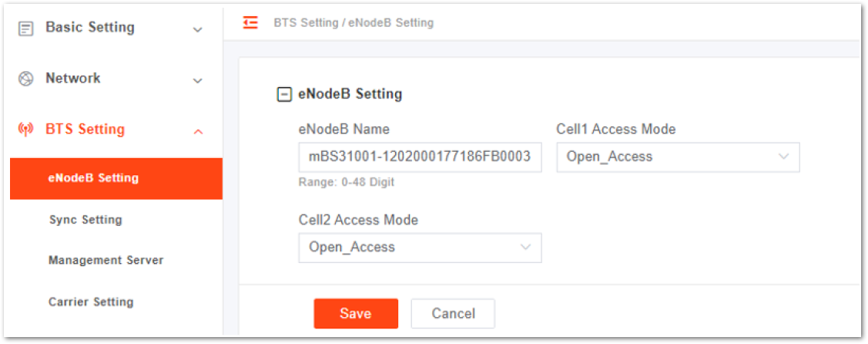Click the Network globe icon
868x344 pixels.
click(x=25, y=79)
